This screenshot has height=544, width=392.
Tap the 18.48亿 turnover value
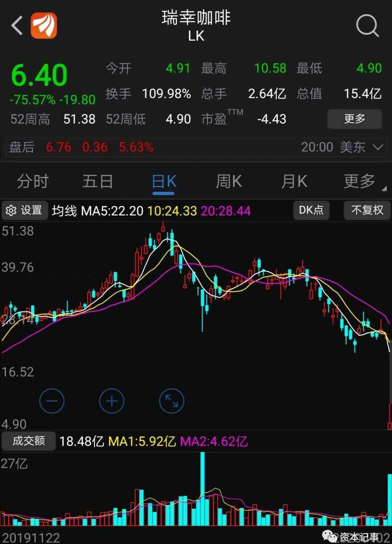(x=82, y=442)
